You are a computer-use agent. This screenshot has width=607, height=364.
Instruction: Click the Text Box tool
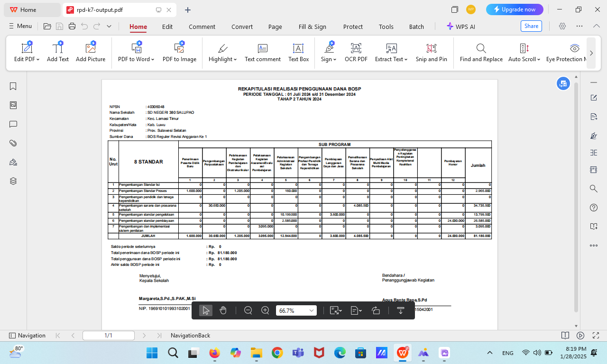[298, 52]
